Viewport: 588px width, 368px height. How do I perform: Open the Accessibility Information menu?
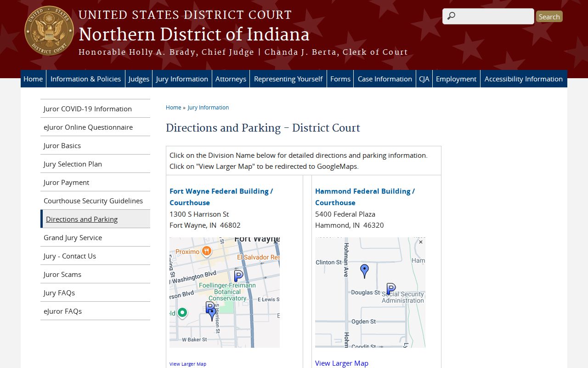524,79
